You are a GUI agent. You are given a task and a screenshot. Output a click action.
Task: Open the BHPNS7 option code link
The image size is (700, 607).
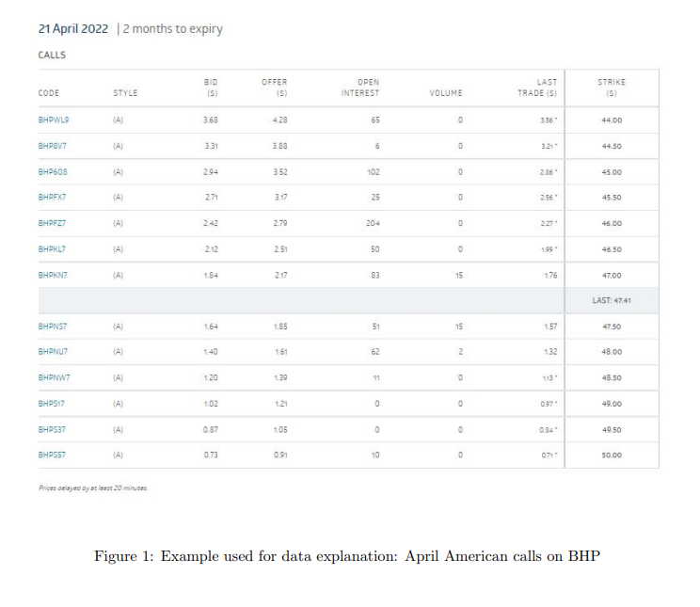point(53,326)
